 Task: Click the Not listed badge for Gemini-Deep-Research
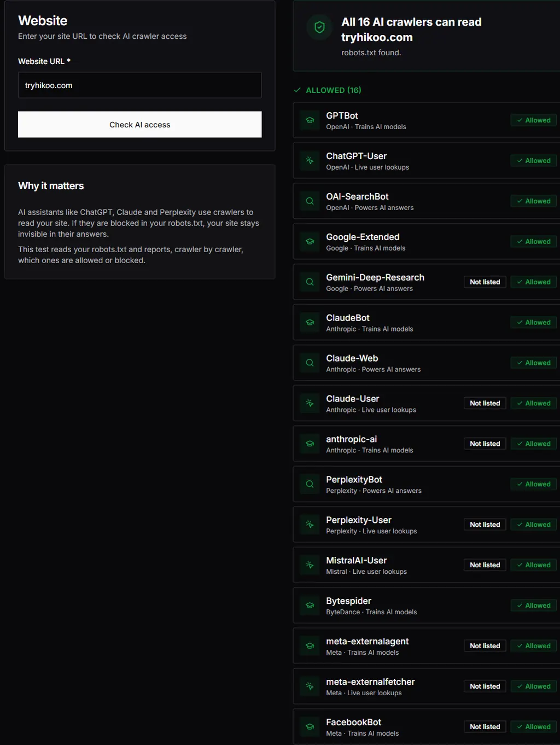(485, 282)
